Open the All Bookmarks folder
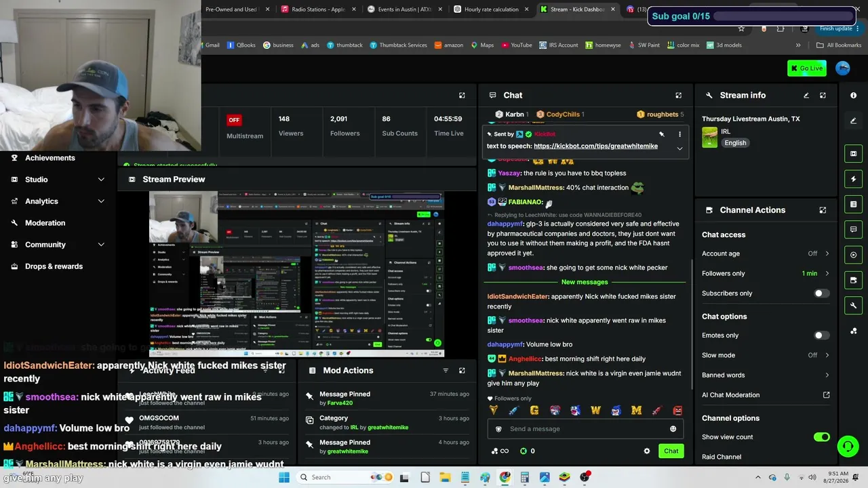The width and height of the screenshot is (868, 488). [x=839, y=45]
